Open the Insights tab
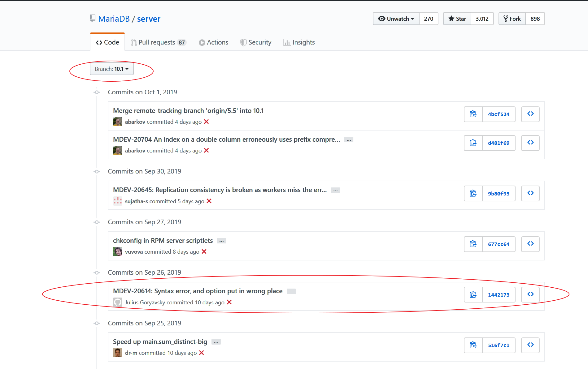Screen dimensions: 588x369 click(299, 42)
